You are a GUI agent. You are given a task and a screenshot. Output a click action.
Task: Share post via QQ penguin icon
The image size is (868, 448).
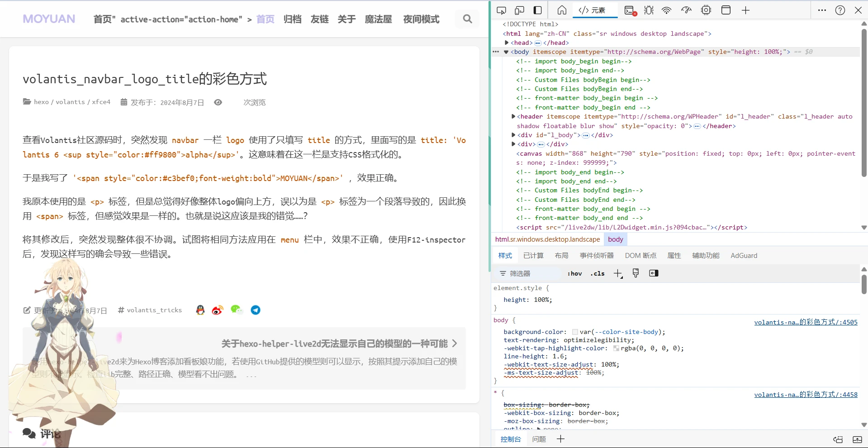[x=200, y=310]
